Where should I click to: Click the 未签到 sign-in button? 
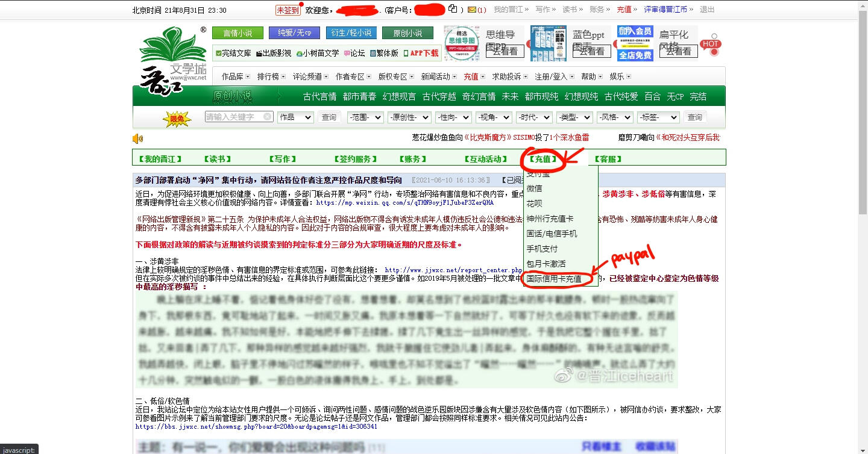pos(288,10)
